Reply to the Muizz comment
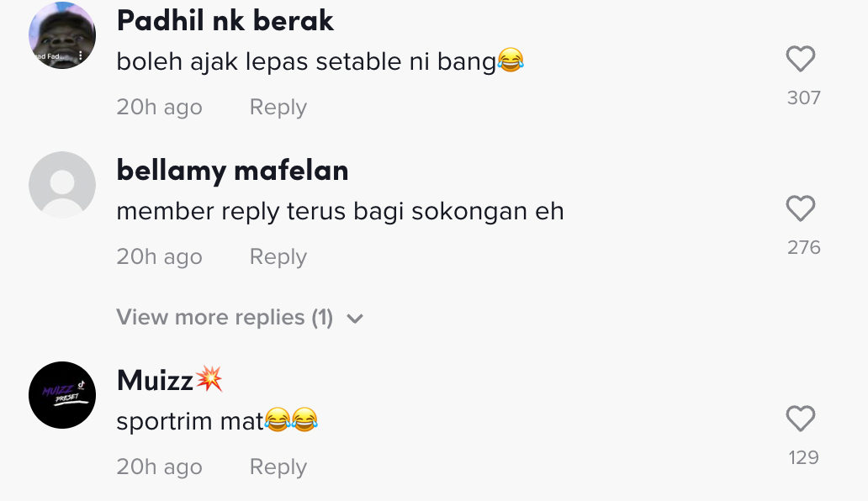868x501 pixels. (278, 467)
